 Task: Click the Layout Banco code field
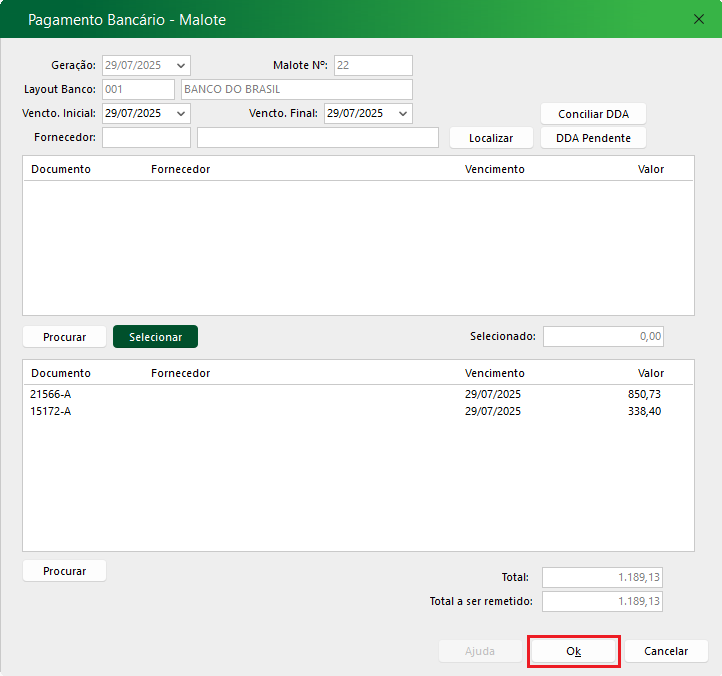(138, 90)
